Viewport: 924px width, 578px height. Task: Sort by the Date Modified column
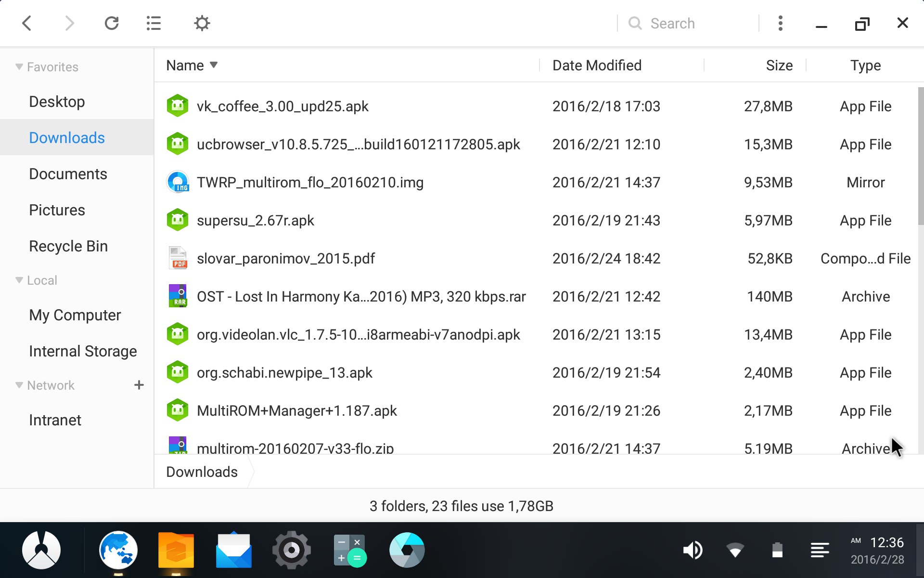(x=597, y=65)
